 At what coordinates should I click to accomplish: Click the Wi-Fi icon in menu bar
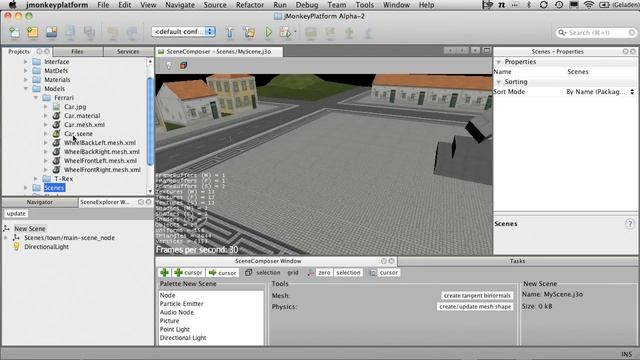click(589, 5)
